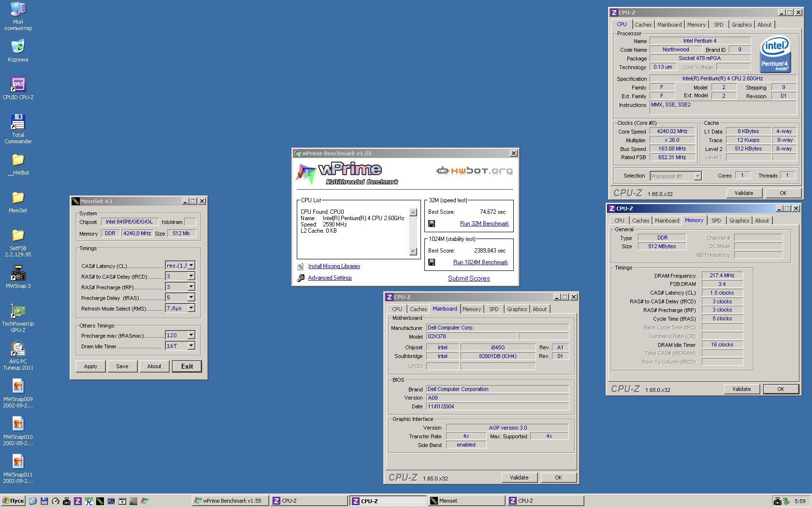This screenshot has height=508, width=812.
Task: Open Mainboard tab in the Memory Timings CPU-Z window
Action: 667,221
